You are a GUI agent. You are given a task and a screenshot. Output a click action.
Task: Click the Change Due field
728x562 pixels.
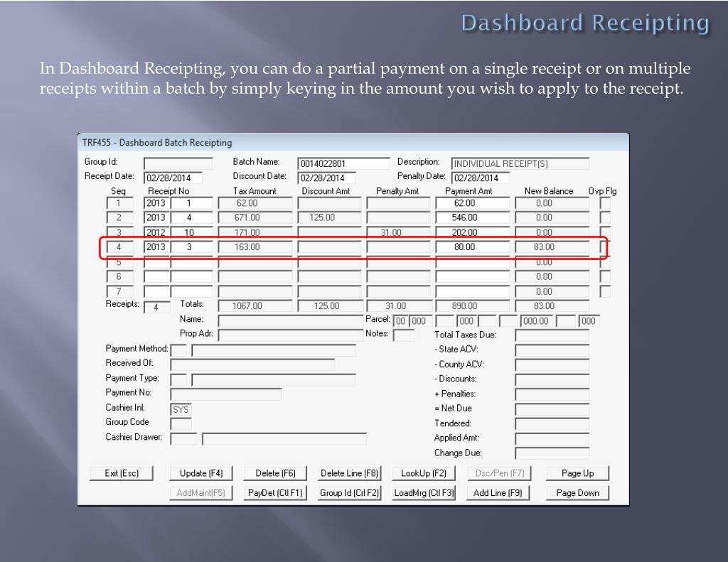pyautogui.click(x=552, y=453)
